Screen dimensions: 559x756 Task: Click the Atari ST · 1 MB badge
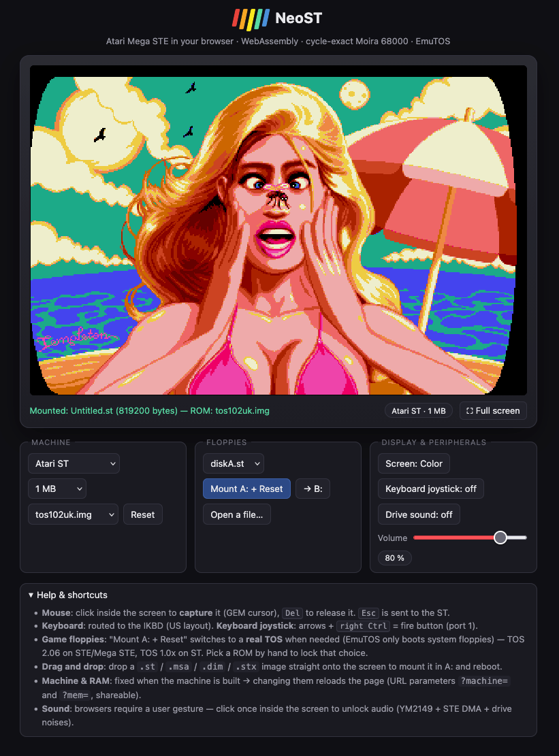point(419,411)
